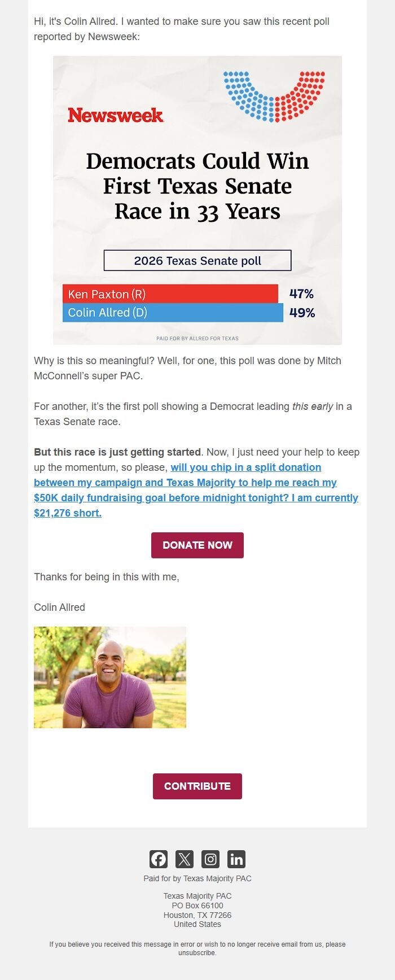Screen dimensions: 395x980
Task: Click Colin Allred's smiling photo
Action: (x=110, y=677)
